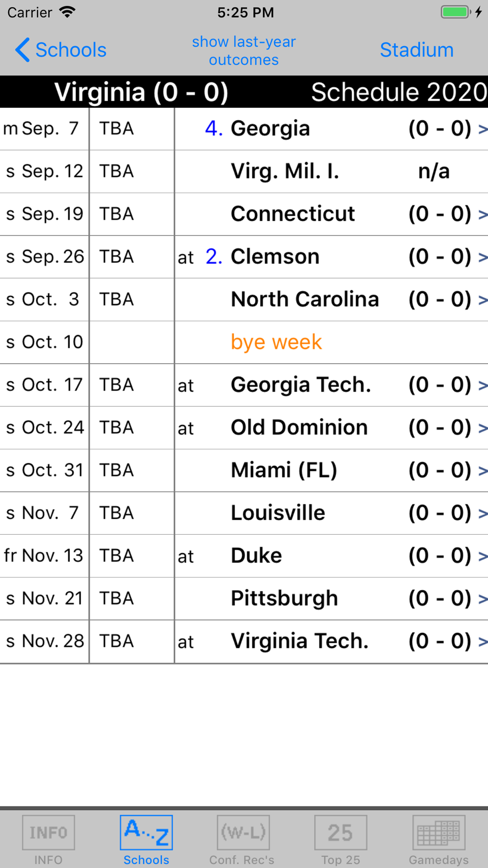Viewport: 488px width, 868px height.
Task: Go back to the Schools list
Action: coord(61,50)
